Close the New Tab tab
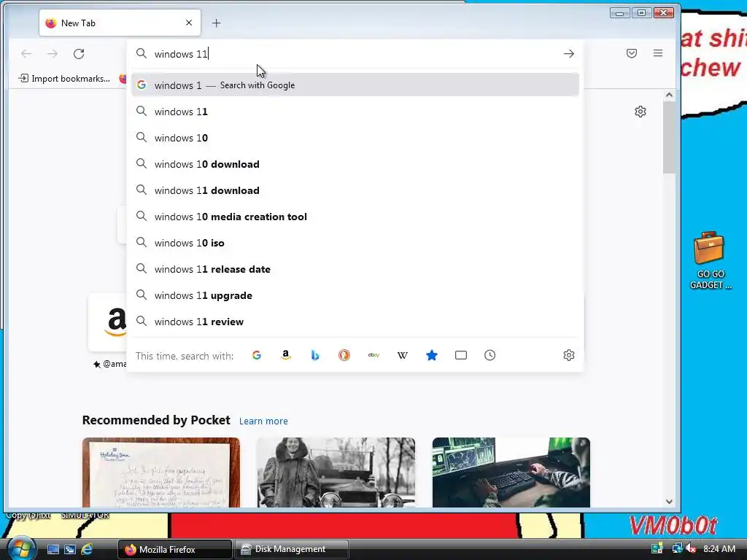 coord(189,23)
